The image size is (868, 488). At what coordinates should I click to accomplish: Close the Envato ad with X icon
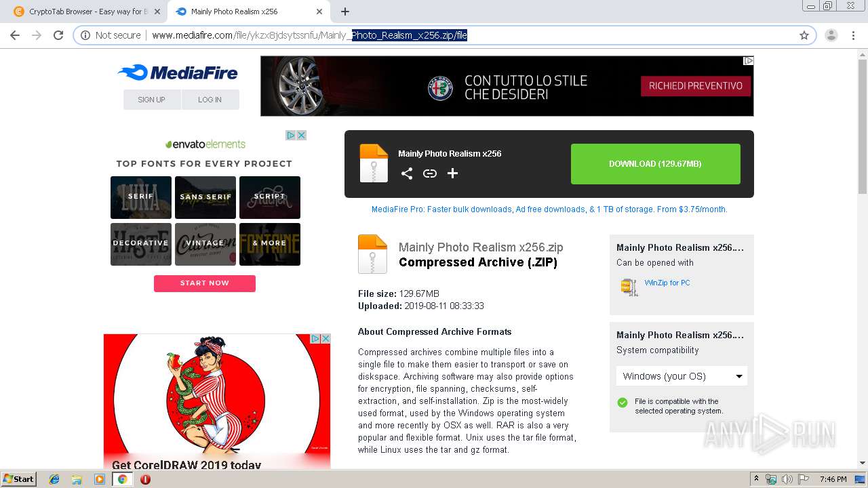[x=302, y=136]
